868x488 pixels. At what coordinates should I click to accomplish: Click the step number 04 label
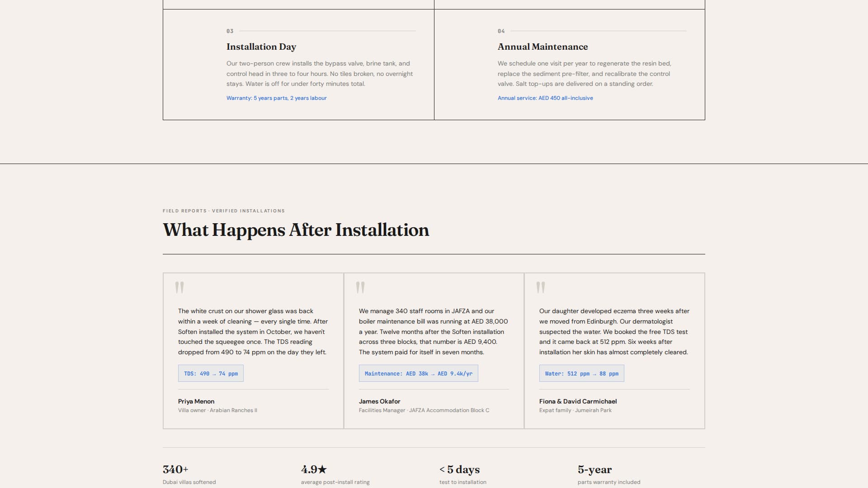point(501,31)
